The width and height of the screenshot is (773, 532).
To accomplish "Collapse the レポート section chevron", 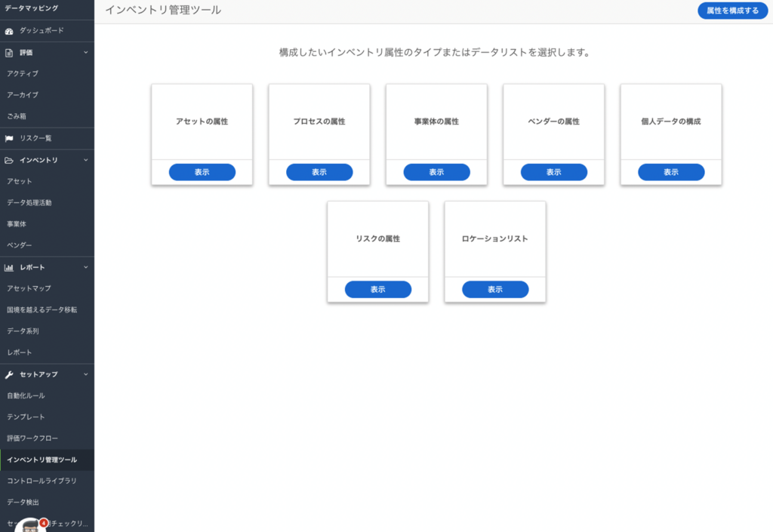I will [x=85, y=267].
